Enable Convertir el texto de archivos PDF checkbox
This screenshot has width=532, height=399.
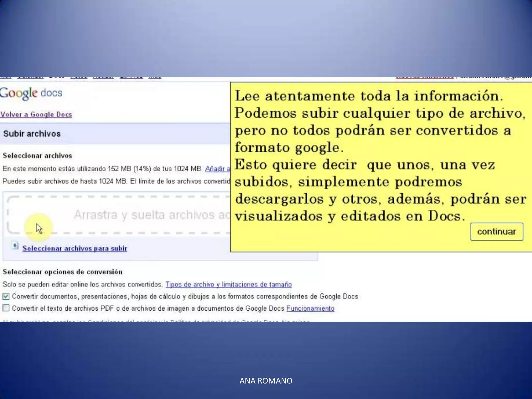click(x=6, y=308)
